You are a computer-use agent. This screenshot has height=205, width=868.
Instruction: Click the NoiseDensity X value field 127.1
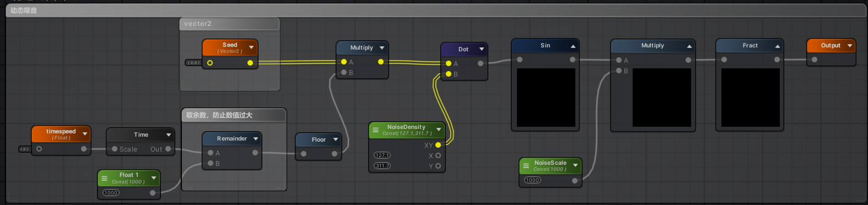point(382,155)
